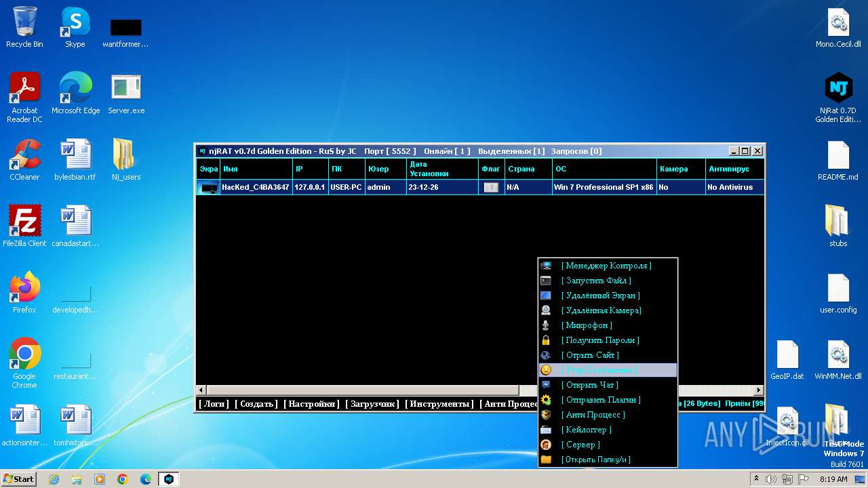Open Настройки in the njRAT bottom bar
868x488 pixels.
(x=311, y=404)
